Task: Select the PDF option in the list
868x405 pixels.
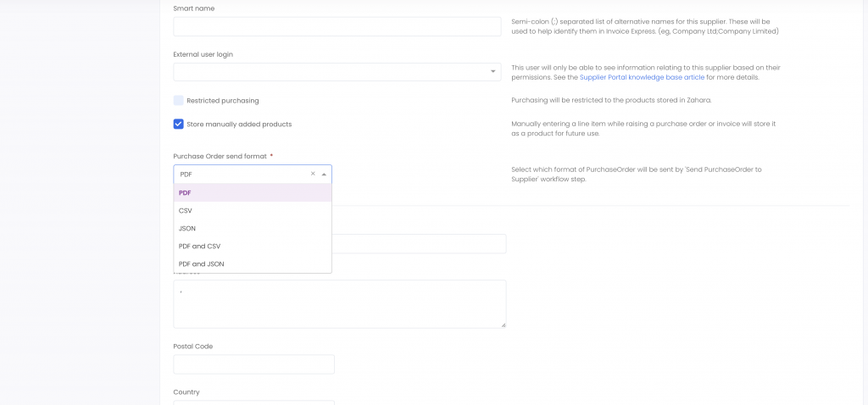Action: (253, 192)
